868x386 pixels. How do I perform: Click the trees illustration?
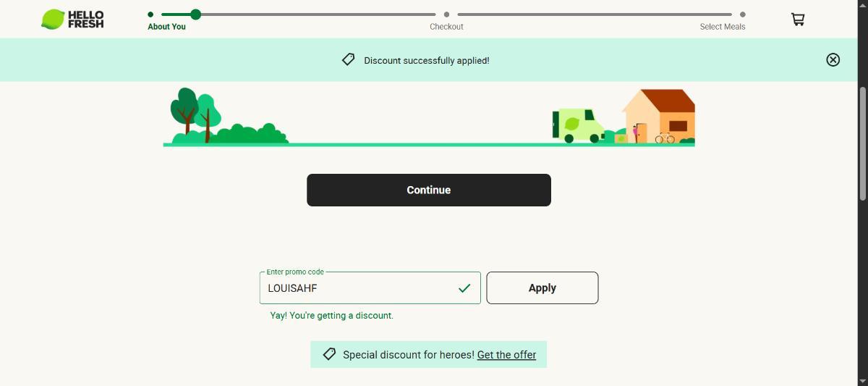click(195, 114)
